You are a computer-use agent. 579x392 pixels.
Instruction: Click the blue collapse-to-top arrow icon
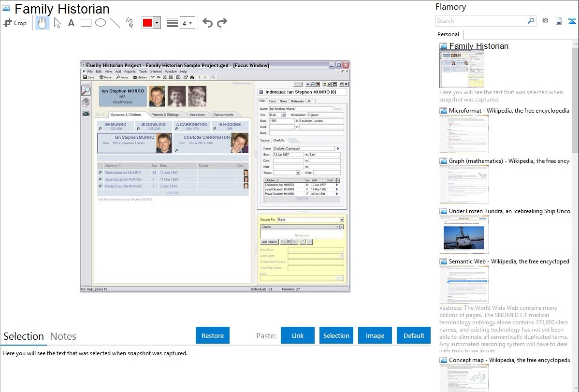pyautogui.click(x=572, y=21)
